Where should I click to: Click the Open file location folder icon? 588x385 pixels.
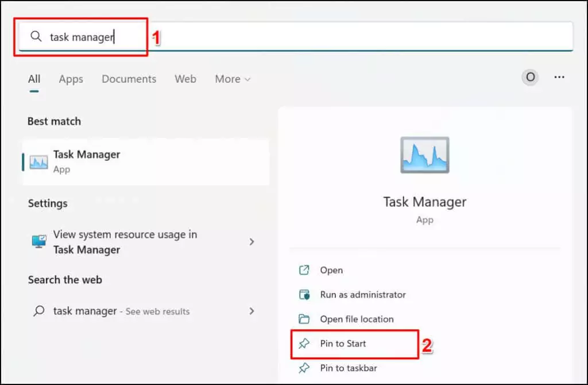pos(304,319)
